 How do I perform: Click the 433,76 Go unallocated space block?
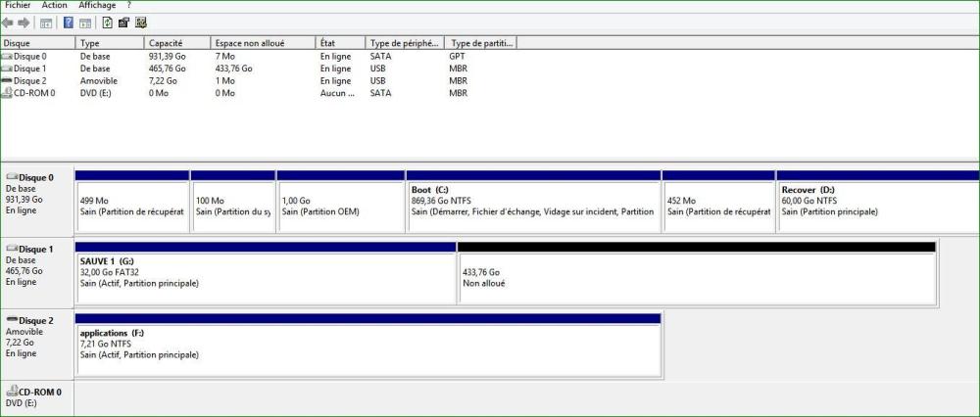click(x=696, y=277)
